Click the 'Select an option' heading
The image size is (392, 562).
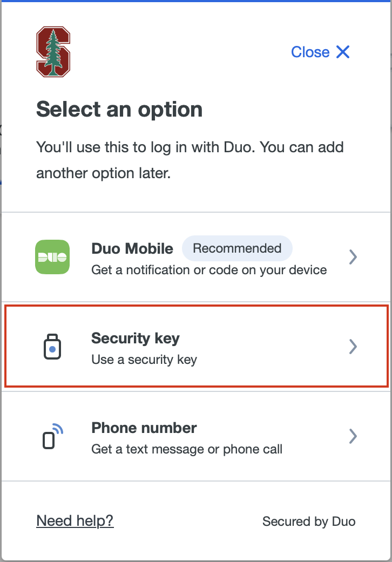[119, 110]
